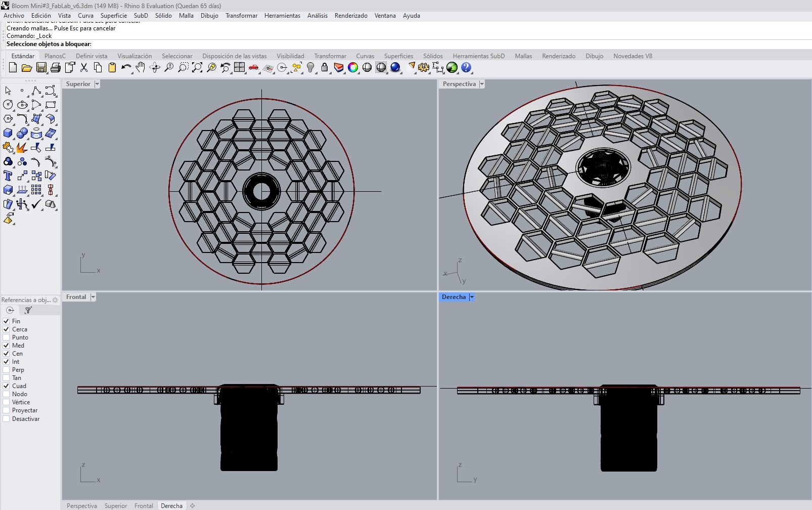This screenshot has width=812, height=510.
Task: Open help with the blue question mark icon
Action: click(466, 68)
